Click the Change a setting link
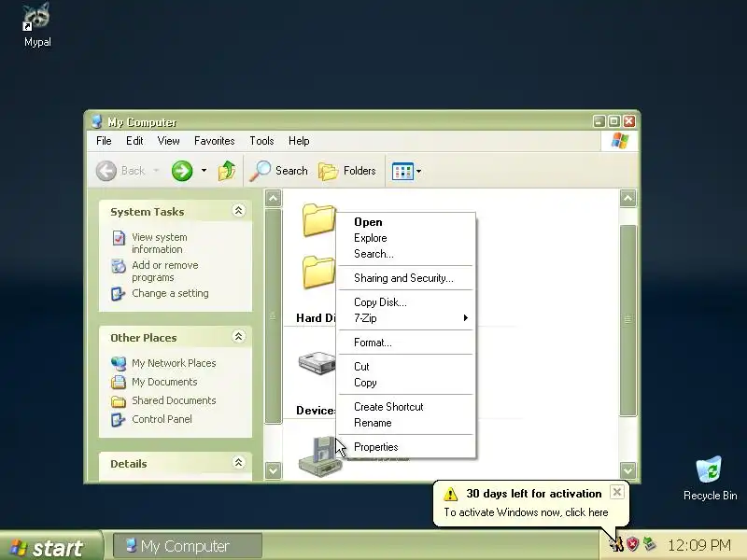The width and height of the screenshot is (747, 560). pos(170,293)
